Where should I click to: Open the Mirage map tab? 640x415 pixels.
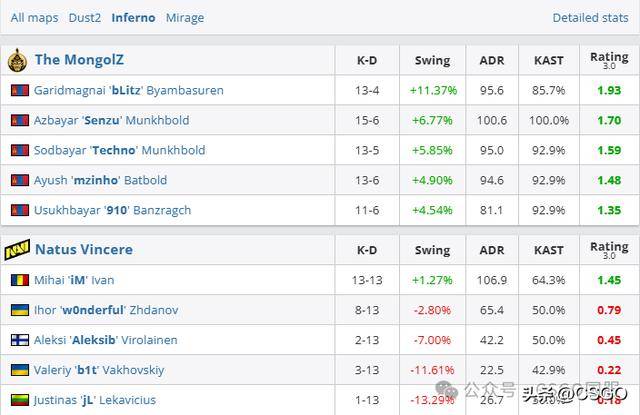point(184,18)
